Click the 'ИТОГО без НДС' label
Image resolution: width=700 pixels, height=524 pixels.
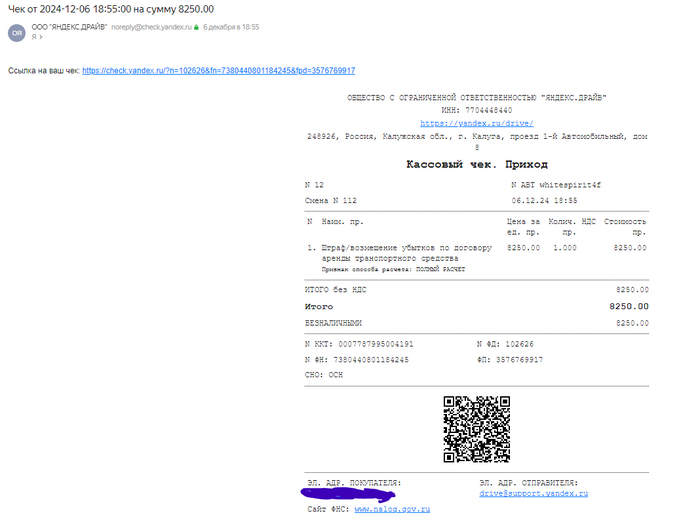click(x=336, y=290)
